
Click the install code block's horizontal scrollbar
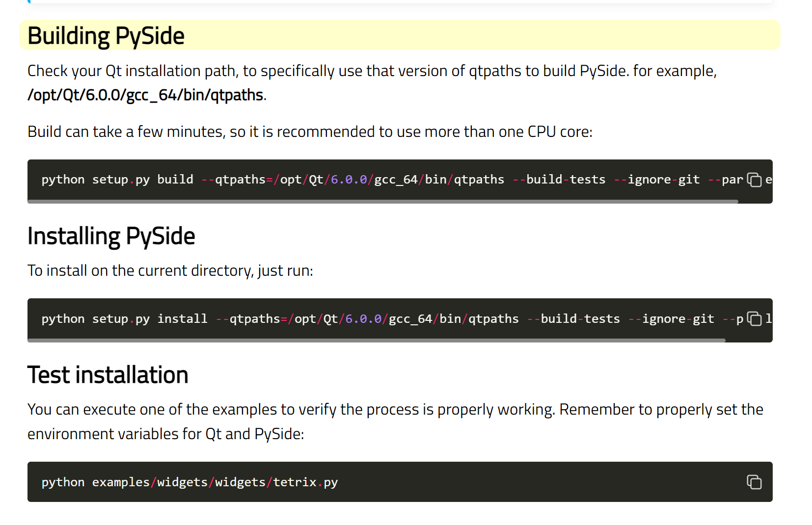coord(377,340)
